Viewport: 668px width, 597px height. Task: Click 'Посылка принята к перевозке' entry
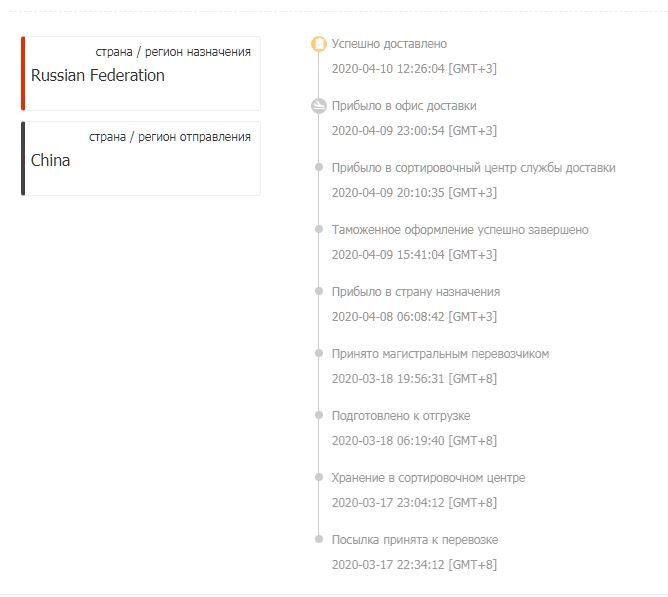click(414, 540)
